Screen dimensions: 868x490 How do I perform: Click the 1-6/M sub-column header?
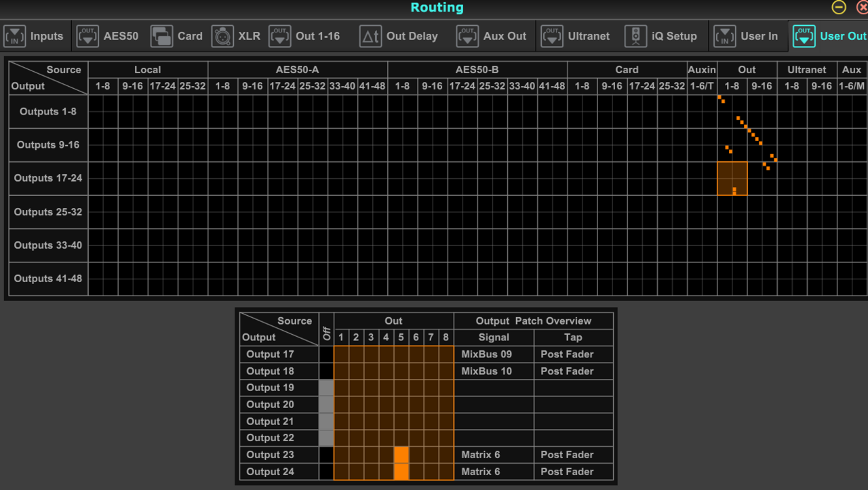pyautogui.click(x=852, y=86)
